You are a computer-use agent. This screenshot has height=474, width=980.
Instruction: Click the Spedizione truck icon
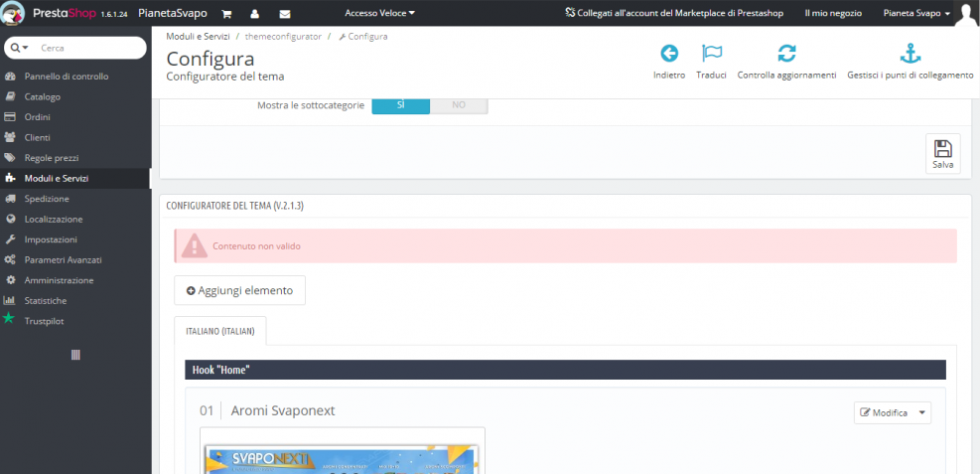pyautogui.click(x=9, y=199)
